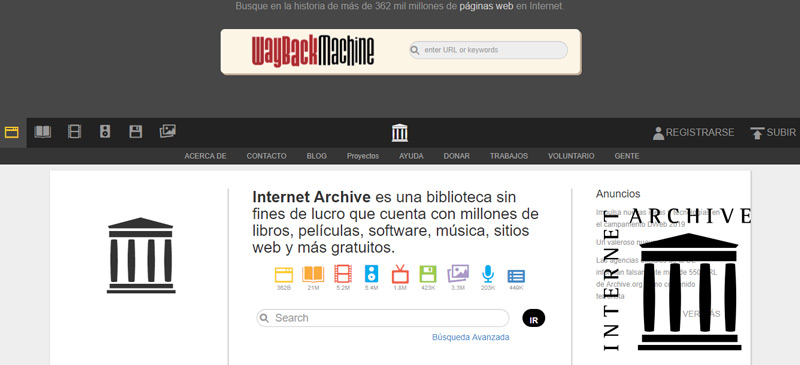Click the blue speaker icon labeled 5.4M
800x365 pixels.
(371, 274)
